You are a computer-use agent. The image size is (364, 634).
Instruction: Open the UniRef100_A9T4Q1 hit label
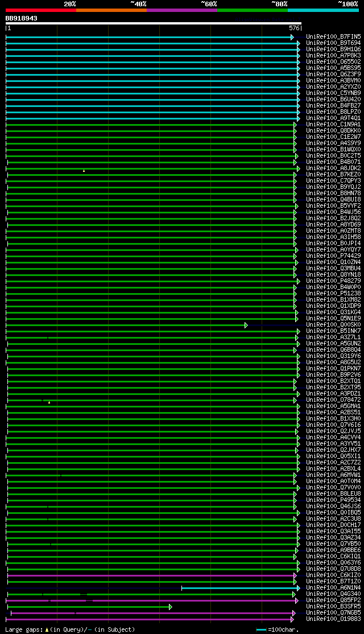point(333,118)
